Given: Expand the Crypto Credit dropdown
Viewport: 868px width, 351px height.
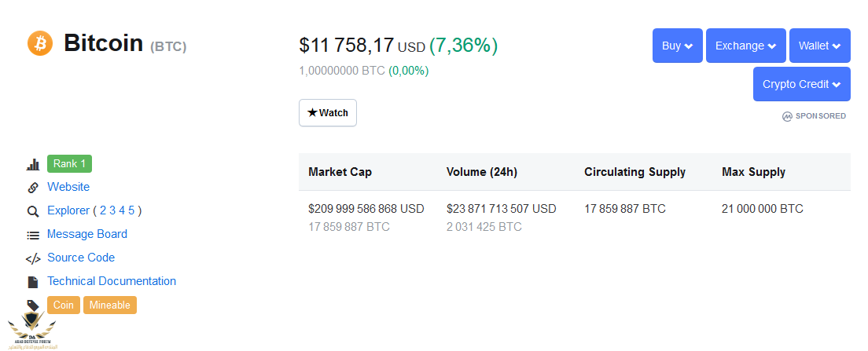Looking at the screenshot, I should point(802,84).
